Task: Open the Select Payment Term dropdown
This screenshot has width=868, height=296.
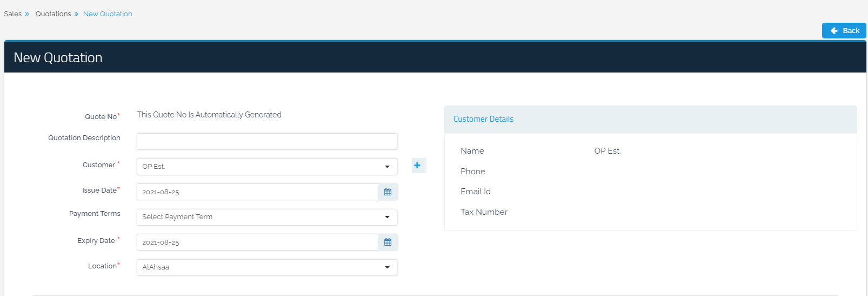Action: coord(266,217)
